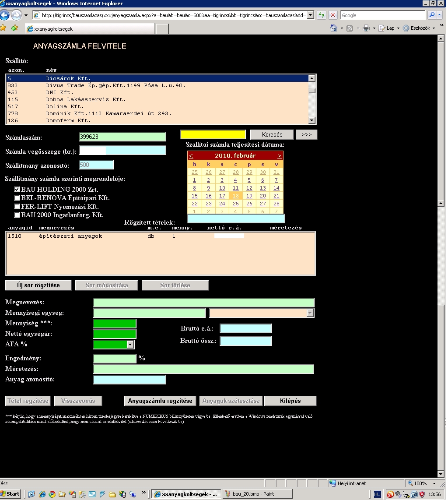Enable the BAU 2000 Ingatlanforg. Kft. checkbox
The height and width of the screenshot is (500, 448).
tap(17, 215)
